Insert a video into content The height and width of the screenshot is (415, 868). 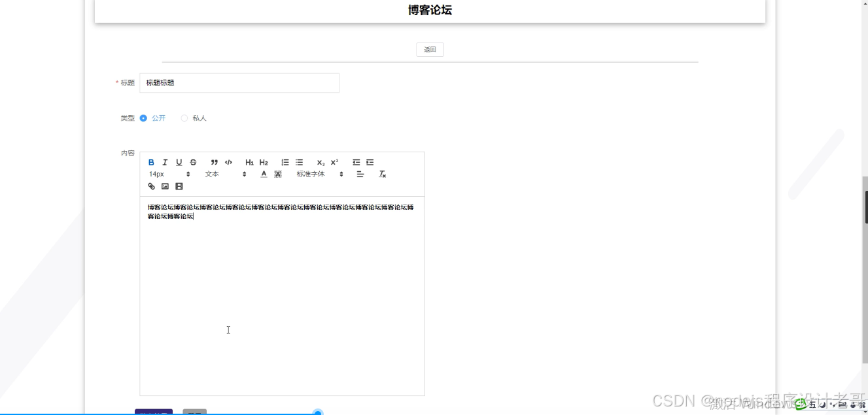coord(179,186)
